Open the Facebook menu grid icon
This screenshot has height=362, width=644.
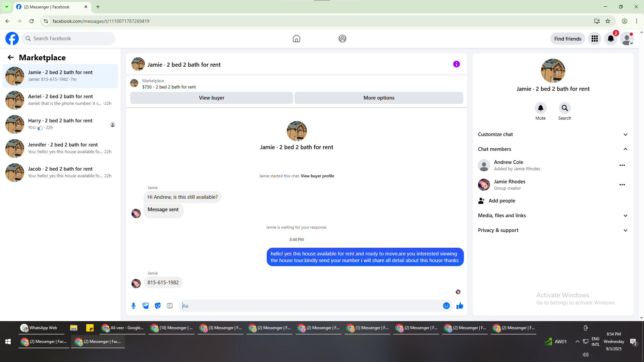(x=595, y=39)
